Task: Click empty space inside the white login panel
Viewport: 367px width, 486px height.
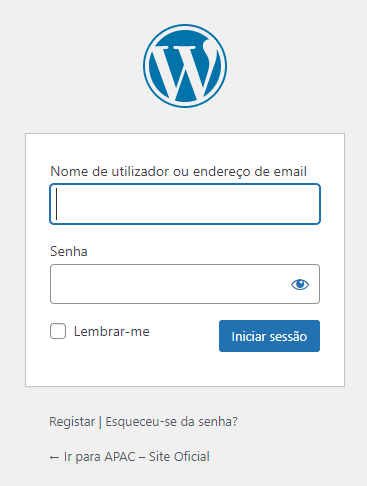Action: tap(185, 368)
